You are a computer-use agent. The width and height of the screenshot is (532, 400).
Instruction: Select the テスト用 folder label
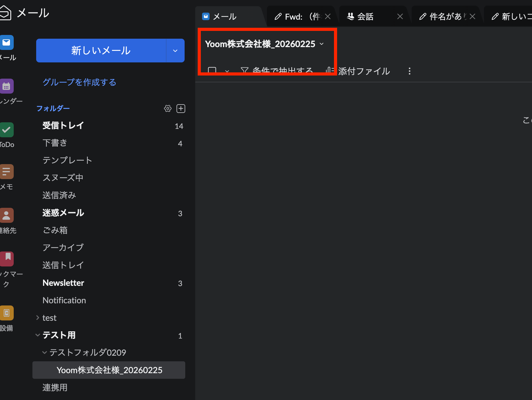pos(59,335)
